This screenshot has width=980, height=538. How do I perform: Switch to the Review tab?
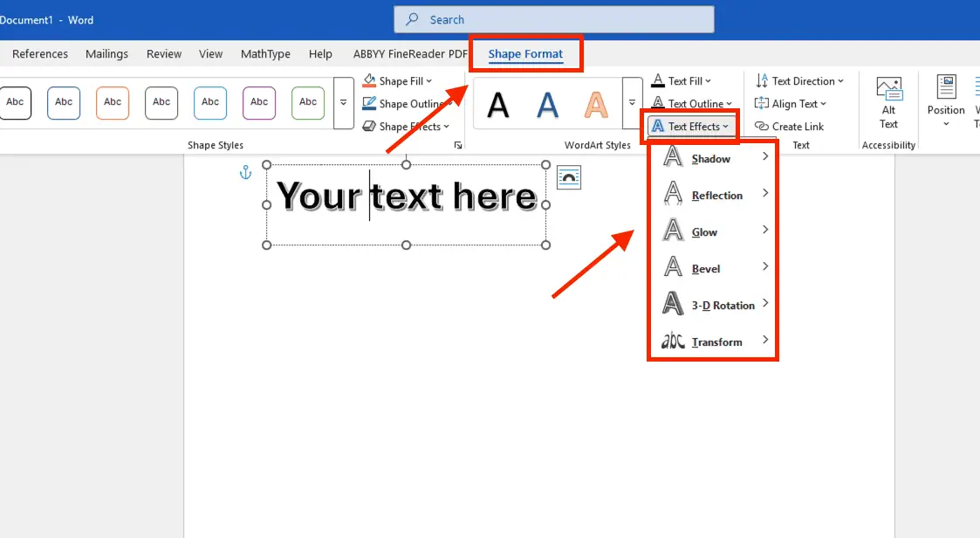point(163,53)
